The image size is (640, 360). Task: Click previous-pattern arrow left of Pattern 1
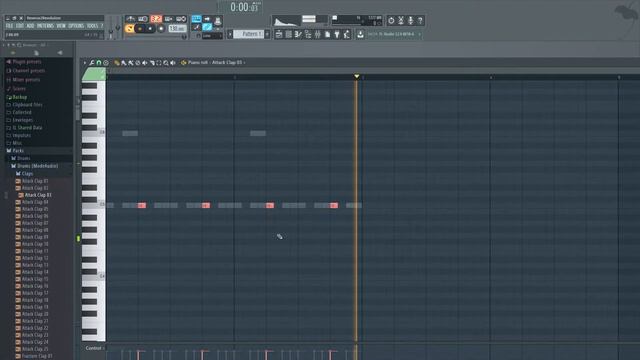click(230, 34)
